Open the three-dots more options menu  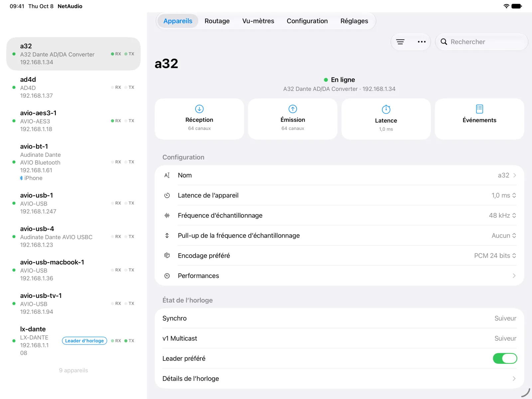(422, 42)
